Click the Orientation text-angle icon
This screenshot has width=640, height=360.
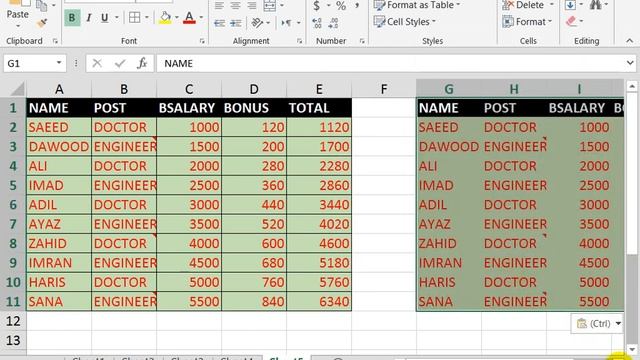pyautogui.click(x=257, y=23)
